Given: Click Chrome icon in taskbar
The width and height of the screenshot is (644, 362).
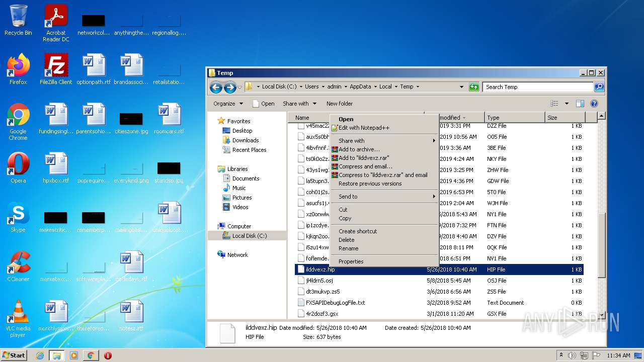Looking at the screenshot, I should tap(91, 355).
